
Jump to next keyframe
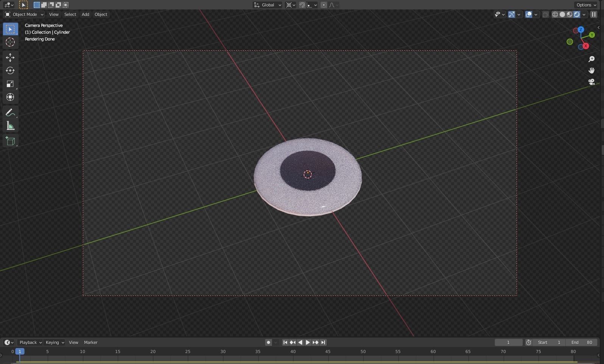315,342
